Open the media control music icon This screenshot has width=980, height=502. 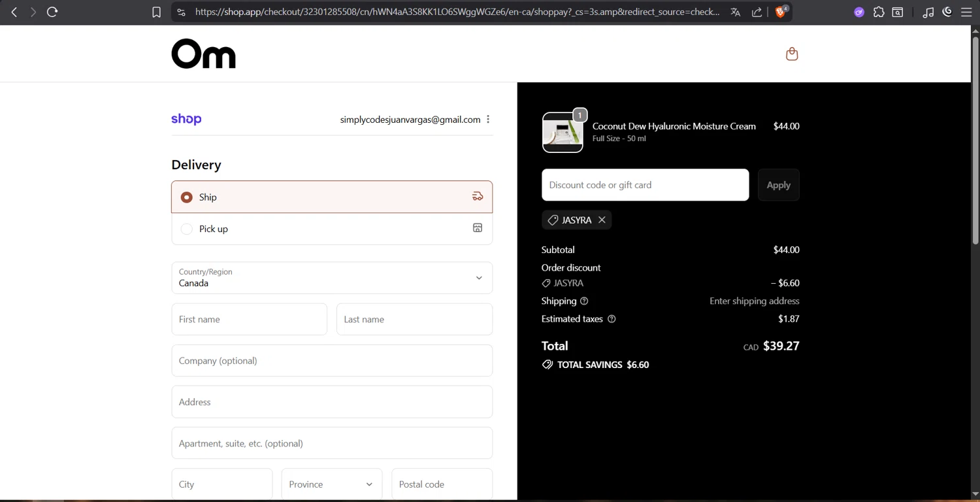(928, 12)
